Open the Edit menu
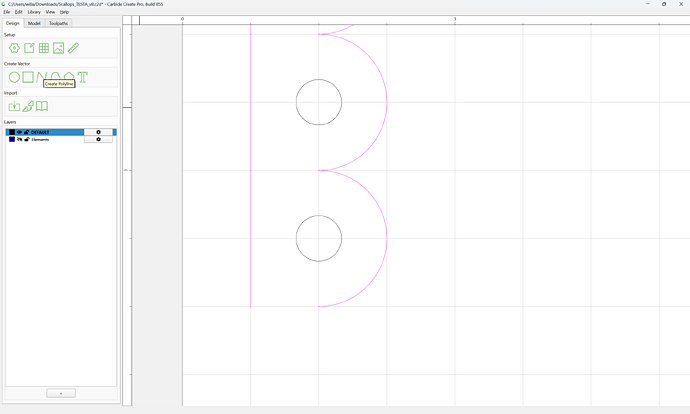Viewport: 690px width, 414px height. click(18, 12)
